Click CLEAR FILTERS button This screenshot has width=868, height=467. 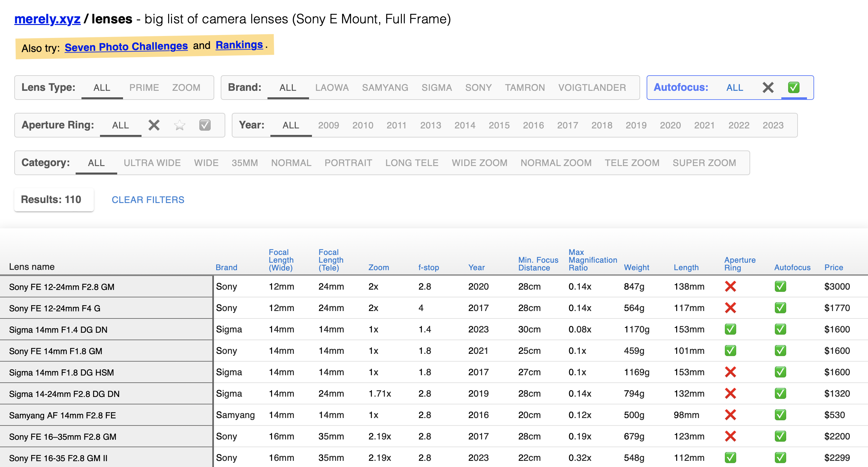click(x=148, y=200)
